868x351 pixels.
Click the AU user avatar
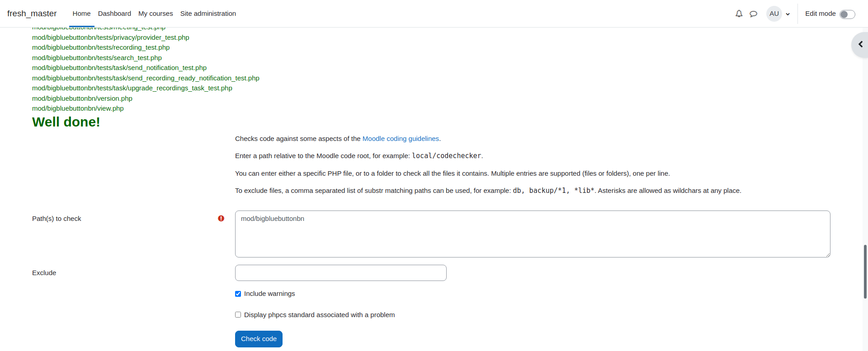[774, 14]
